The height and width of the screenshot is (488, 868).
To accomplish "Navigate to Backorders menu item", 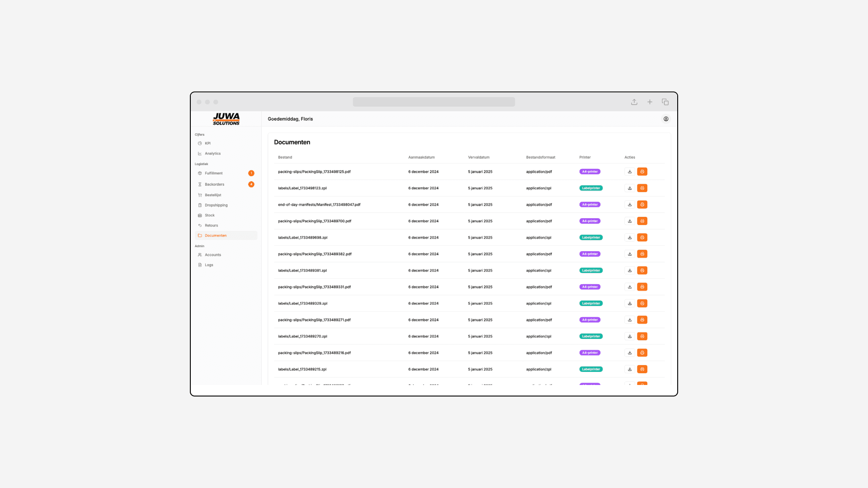I will pos(214,184).
